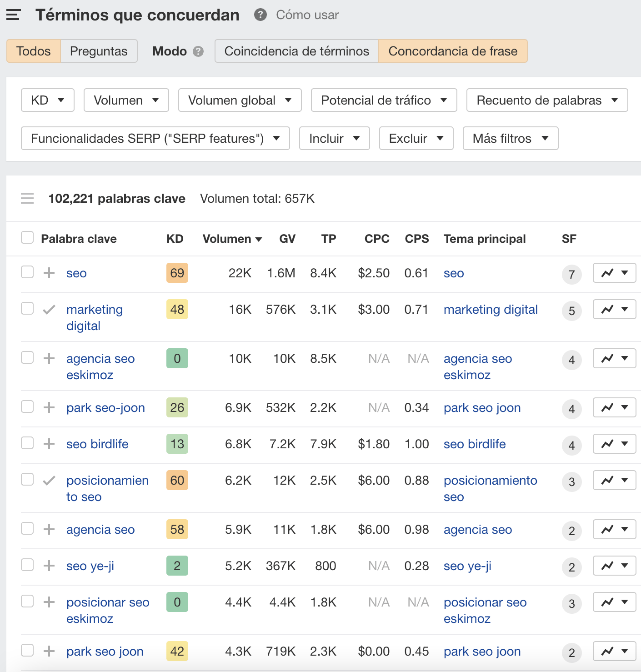The image size is (641, 672).
Task: Switch to the Preguntas tab
Action: [99, 51]
